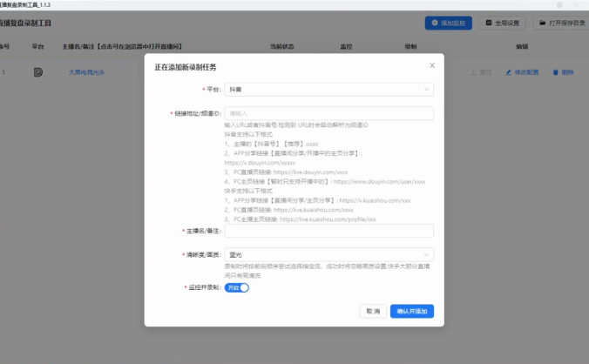Click the 当前状态 column header
Image resolution: width=589 pixels, height=364 pixels.
(x=282, y=46)
